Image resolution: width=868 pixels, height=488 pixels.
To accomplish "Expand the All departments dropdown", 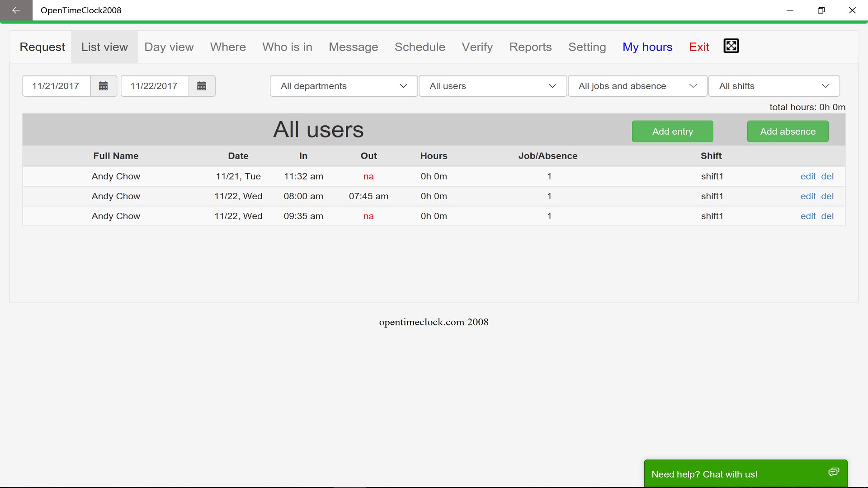I will click(344, 86).
